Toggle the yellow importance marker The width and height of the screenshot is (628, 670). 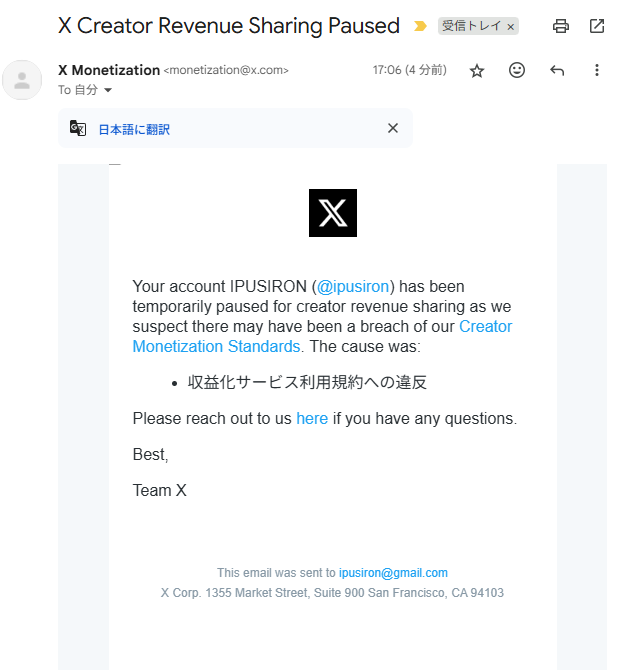tap(420, 26)
